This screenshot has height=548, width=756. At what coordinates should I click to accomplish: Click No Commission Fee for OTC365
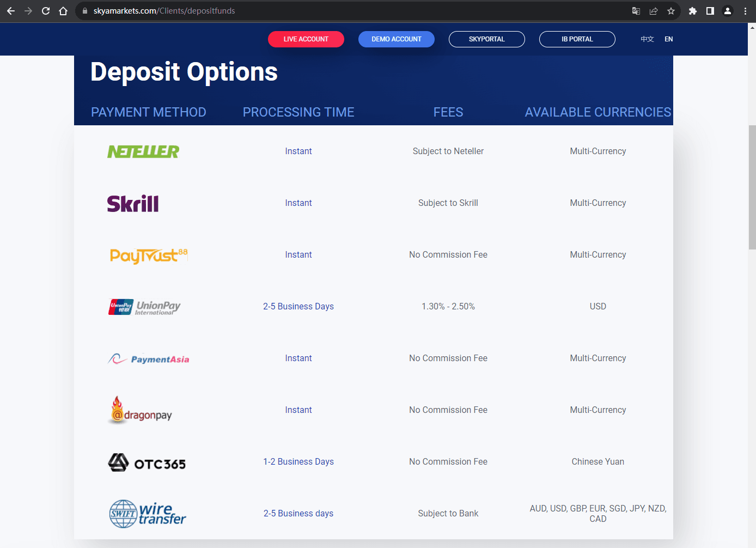(x=448, y=462)
